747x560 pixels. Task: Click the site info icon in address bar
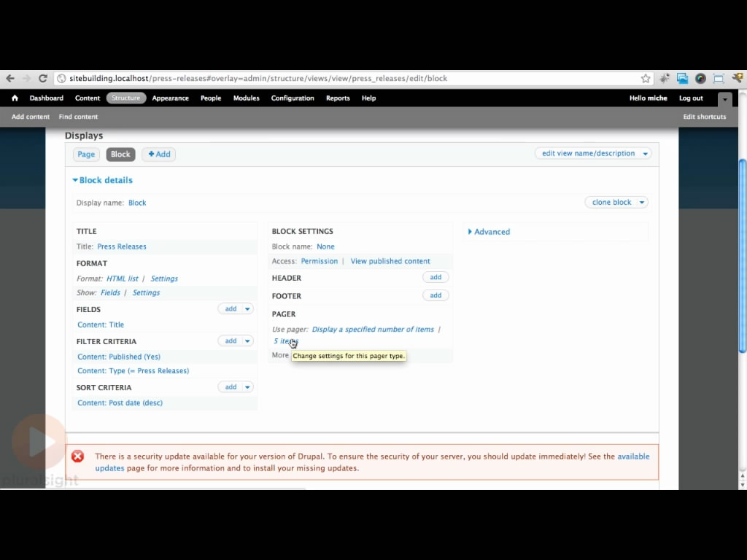61,79
